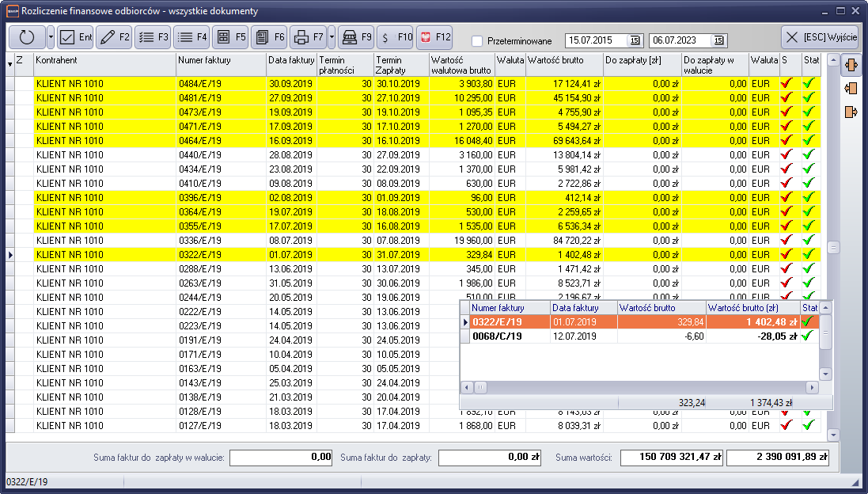Enable the Przeterminowane checkbox
The image size is (868, 494).
click(477, 41)
